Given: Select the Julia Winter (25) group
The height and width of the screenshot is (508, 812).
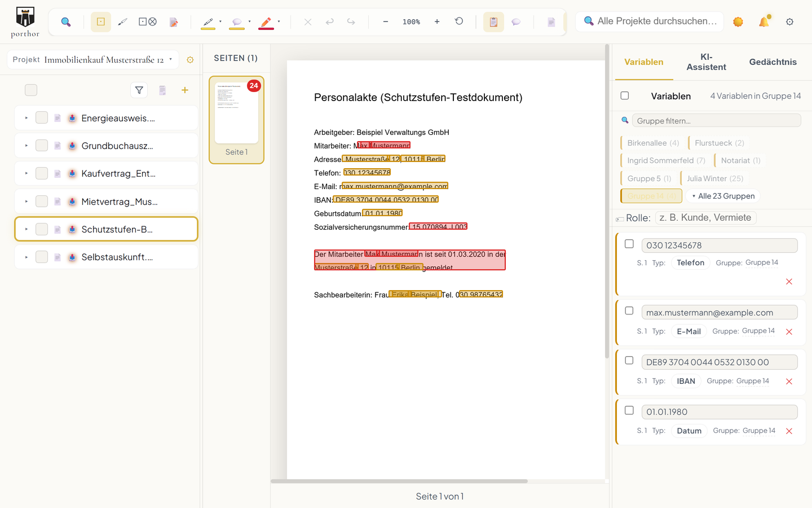Looking at the screenshot, I should click(x=714, y=178).
